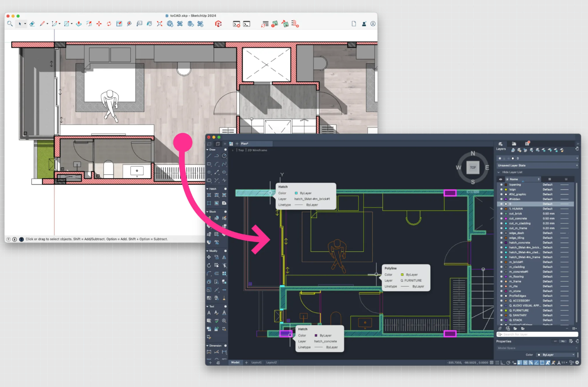The height and width of the screenshot is (387, 588).
Task: Click the SketchUp Search magnifier icon
Action: tap(10, 24)
